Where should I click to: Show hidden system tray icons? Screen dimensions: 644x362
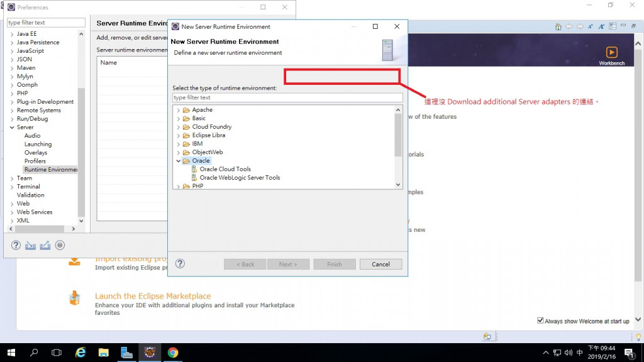(545, 353)
